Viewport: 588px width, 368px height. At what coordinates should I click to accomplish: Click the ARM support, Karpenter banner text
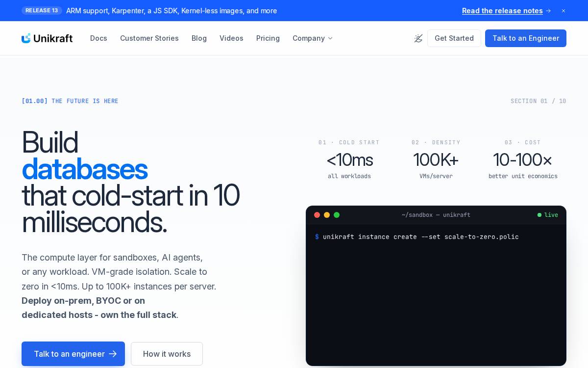pyautogui.click(x=171, y=11)
